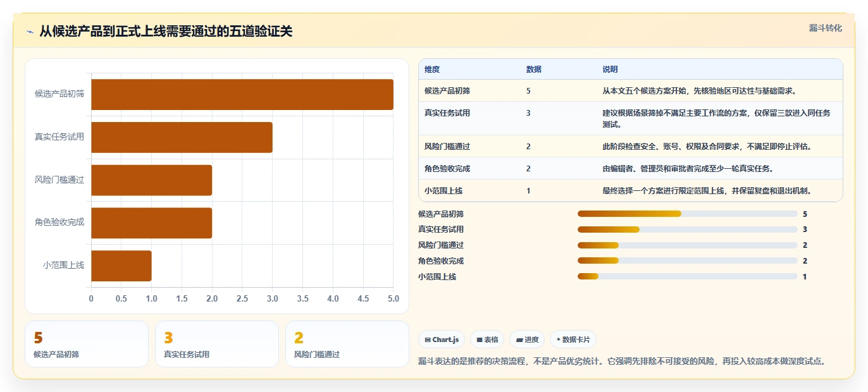Screen dimensions: 868x392
Task: Click the 漏斗转化 tag label
Action: (826, 28)
